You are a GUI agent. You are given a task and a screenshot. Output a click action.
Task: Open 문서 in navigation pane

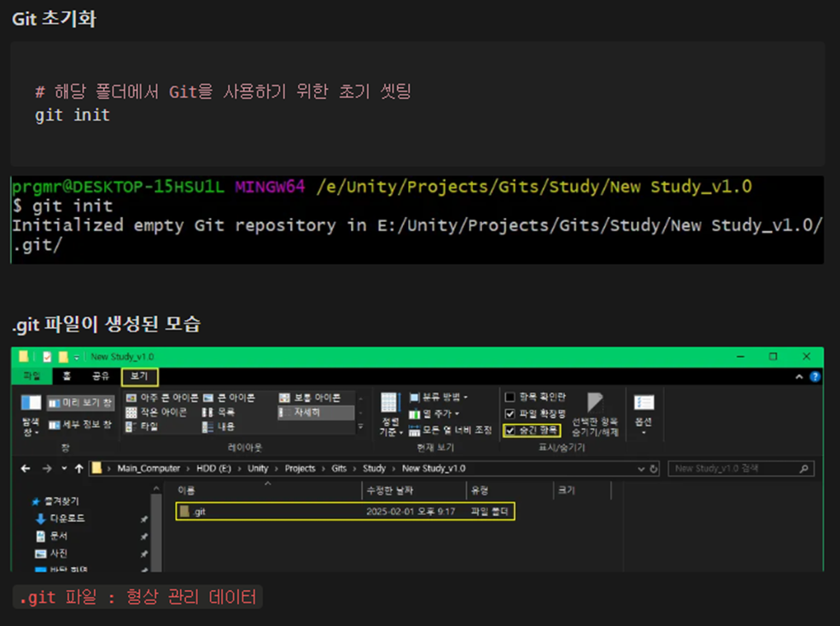pyautogui.click(x=51, y=536)
